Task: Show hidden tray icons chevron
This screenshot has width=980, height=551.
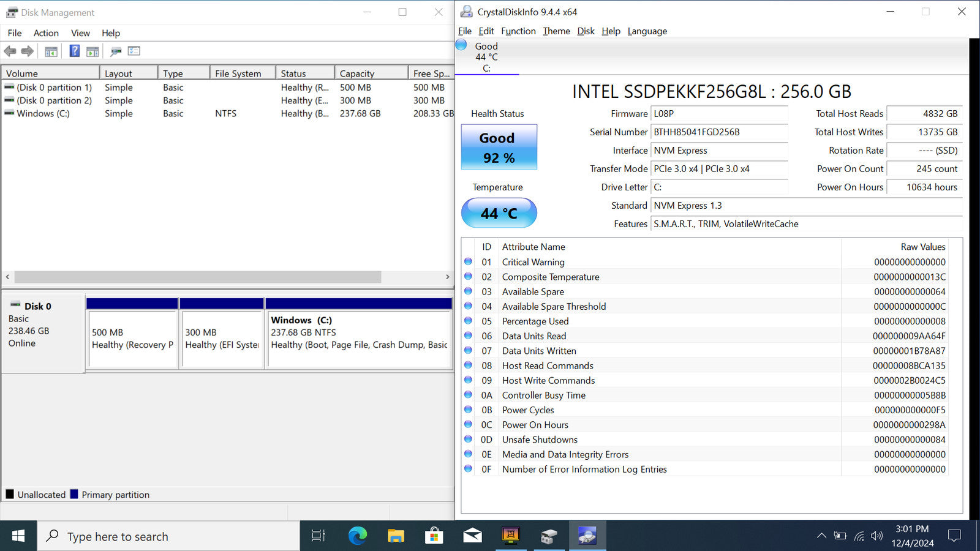Action: coord(821,536)
